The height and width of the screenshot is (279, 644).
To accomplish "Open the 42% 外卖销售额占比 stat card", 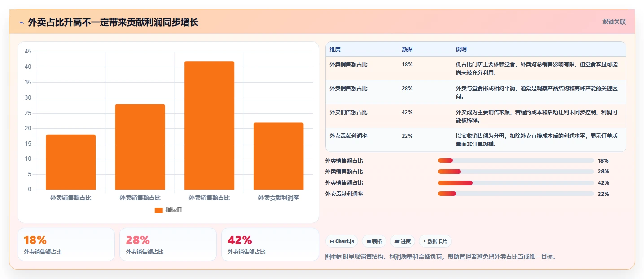I will click(x=270, y=244).
